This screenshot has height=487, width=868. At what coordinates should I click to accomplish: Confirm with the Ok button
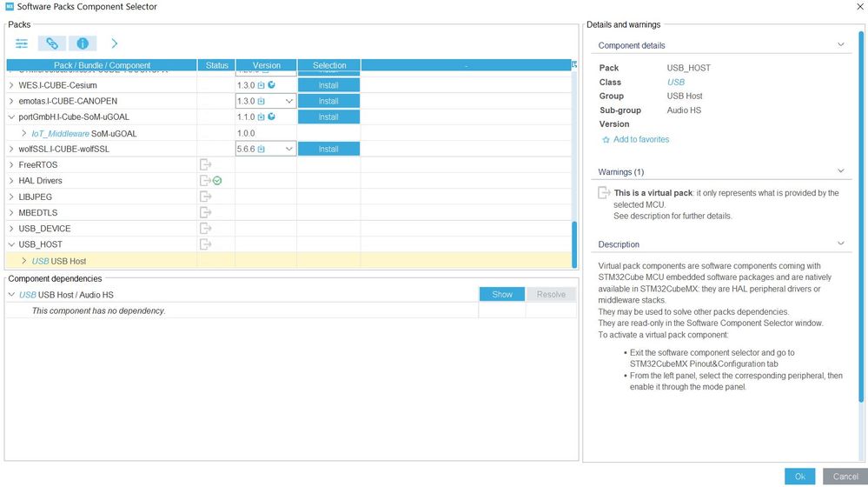800,477
